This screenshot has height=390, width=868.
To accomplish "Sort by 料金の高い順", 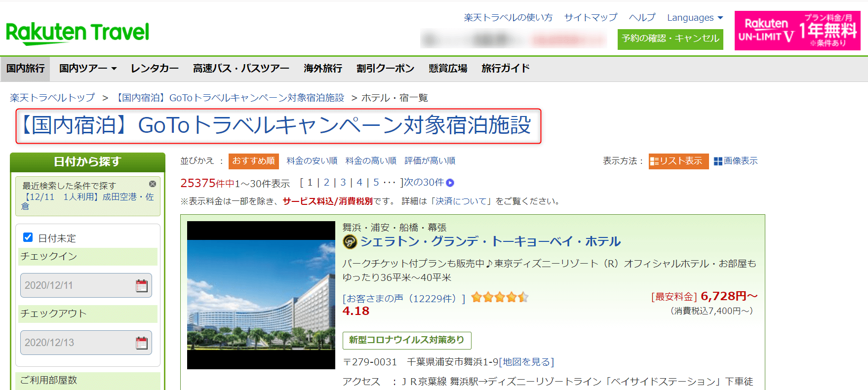I will [371, 161].
